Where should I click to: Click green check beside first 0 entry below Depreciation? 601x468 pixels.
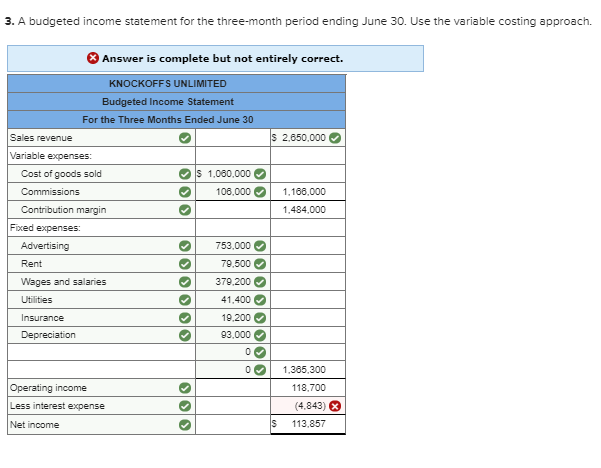[x=260, y=352]
